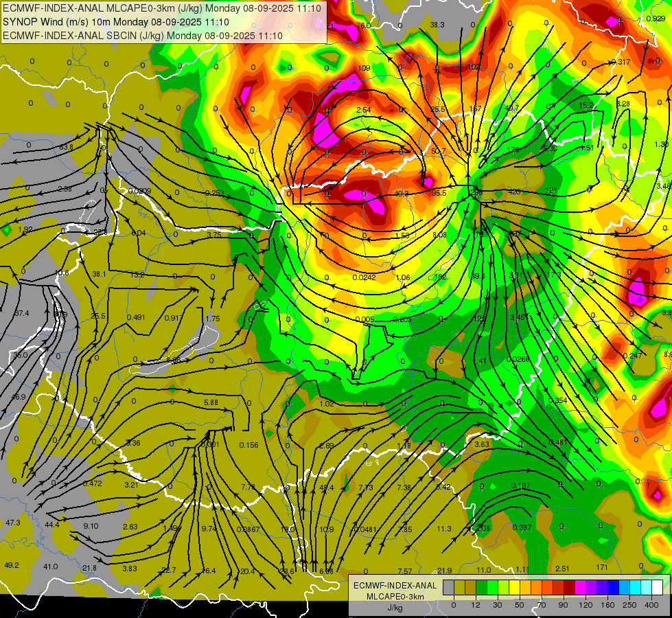The width and height of the screenshot is (672, 618).
Task: Select the magenta legend swatch
Action: pyautogui.click(x=580, y=587)
